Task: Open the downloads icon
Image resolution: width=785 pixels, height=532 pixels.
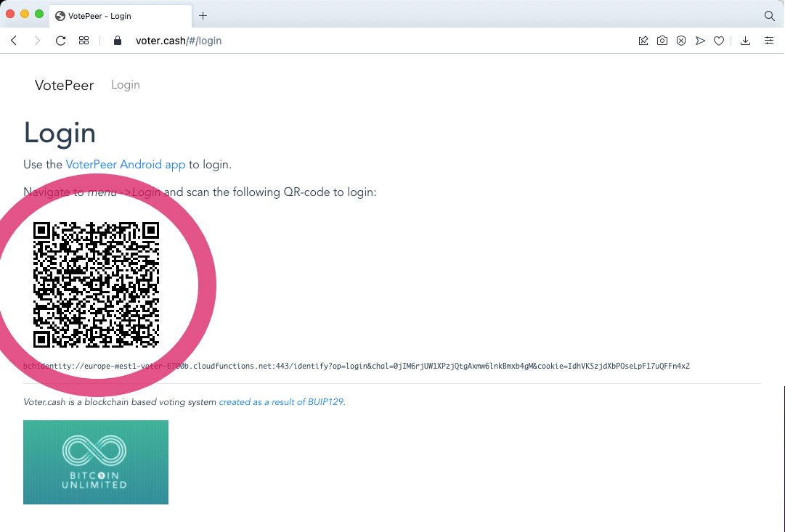Action: coord(746,41)
